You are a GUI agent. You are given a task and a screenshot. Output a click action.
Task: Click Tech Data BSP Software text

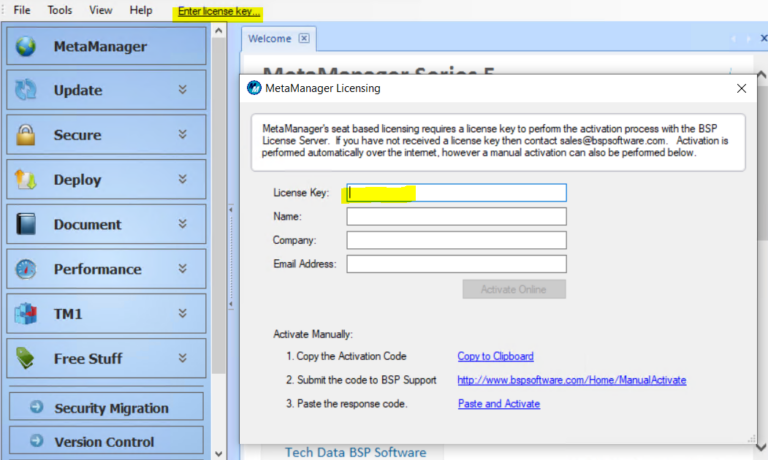point(356,452)
